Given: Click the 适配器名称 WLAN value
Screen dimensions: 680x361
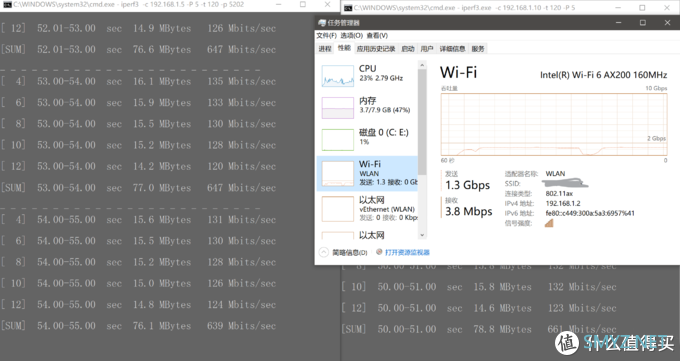Looking at the screenshot, I should pyautogui.click(x=555, y=174).
